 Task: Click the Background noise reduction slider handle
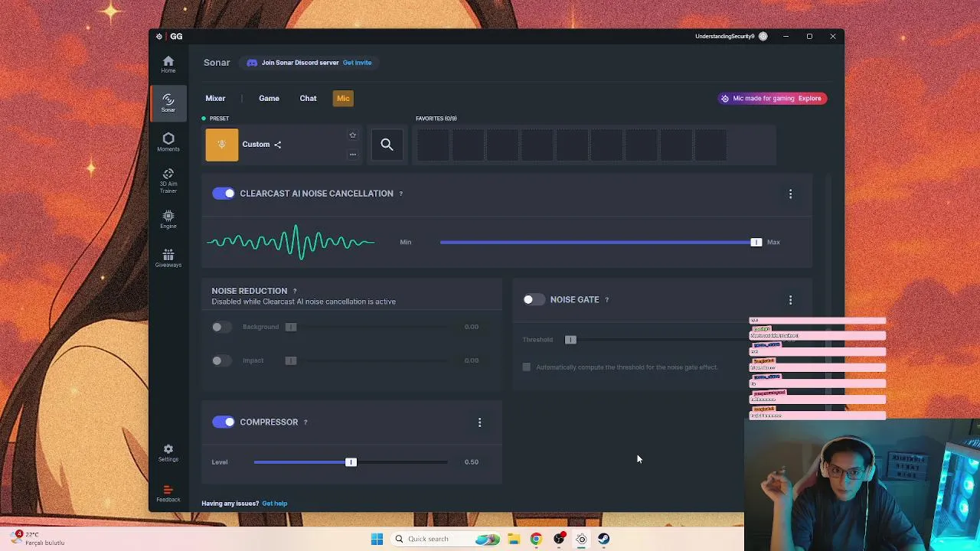pos(291,327)
